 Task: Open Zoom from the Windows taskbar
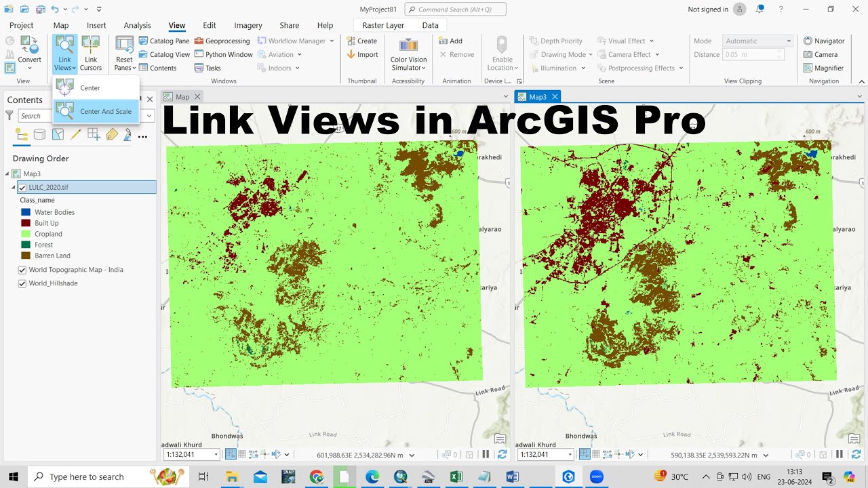click(x=596, y=476)
